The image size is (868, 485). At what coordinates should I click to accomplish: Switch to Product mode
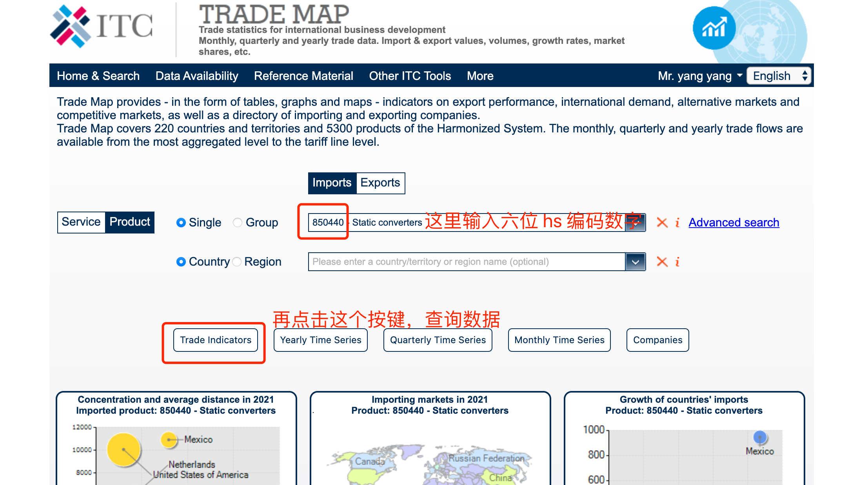(x=130, y=222)
